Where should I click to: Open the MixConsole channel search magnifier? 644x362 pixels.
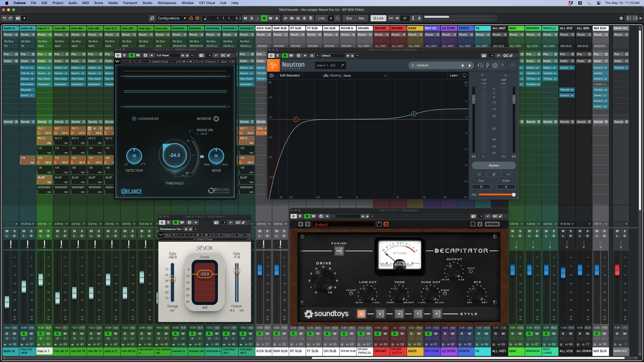click(152, 18)
